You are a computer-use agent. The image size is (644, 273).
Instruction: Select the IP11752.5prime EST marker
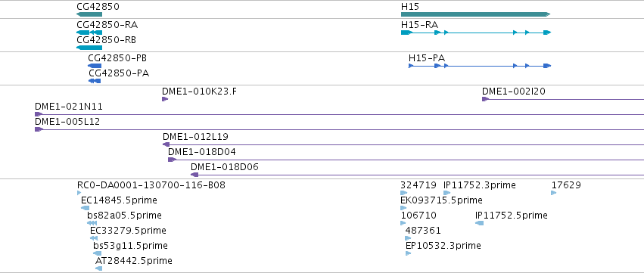pos(479,223)
